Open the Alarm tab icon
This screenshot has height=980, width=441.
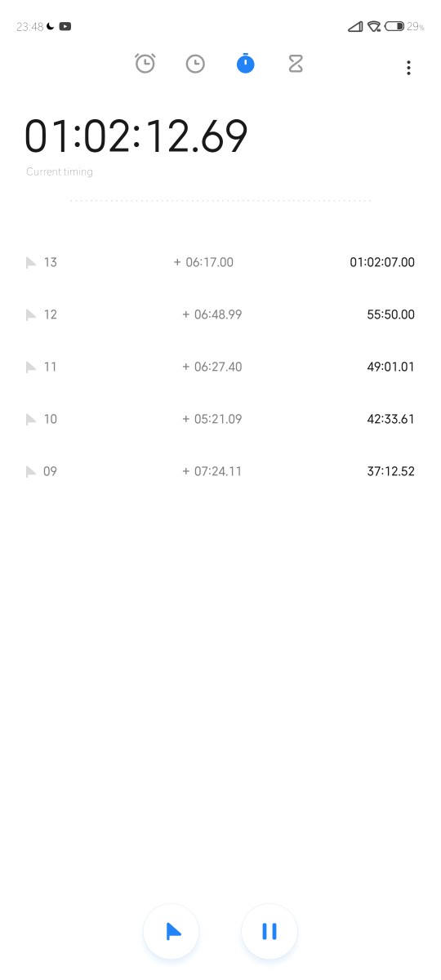pyautogui.click(x=145, y=64)
